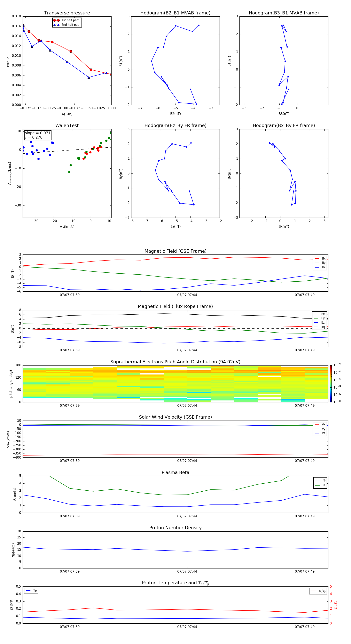
Task: Click the Bx(nT) x-axis label
Action: [284, 227]
